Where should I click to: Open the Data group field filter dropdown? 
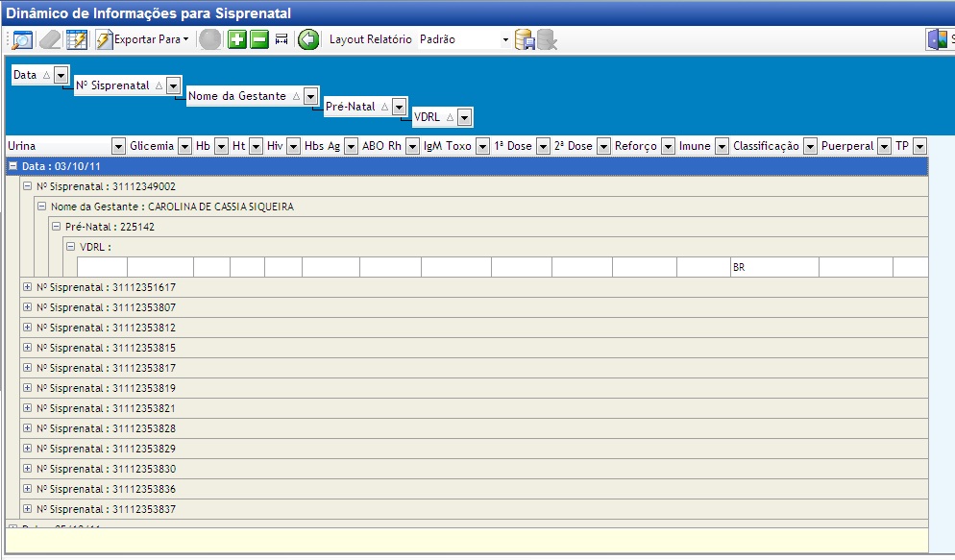61,76
